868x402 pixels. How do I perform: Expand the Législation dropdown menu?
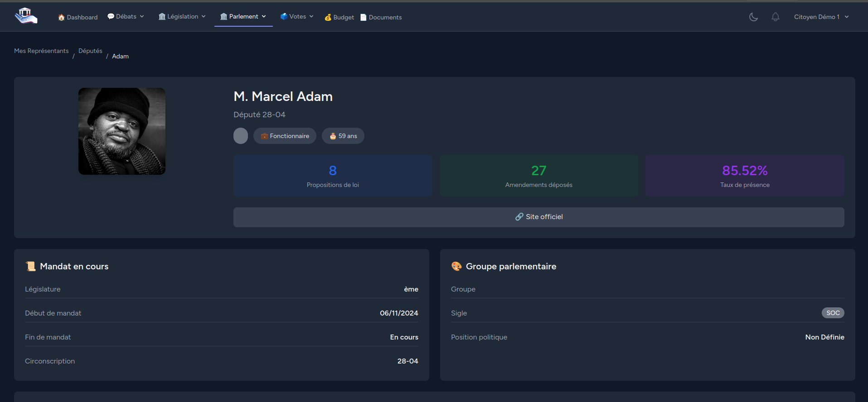pyautogui.click(x=182, y=16)
